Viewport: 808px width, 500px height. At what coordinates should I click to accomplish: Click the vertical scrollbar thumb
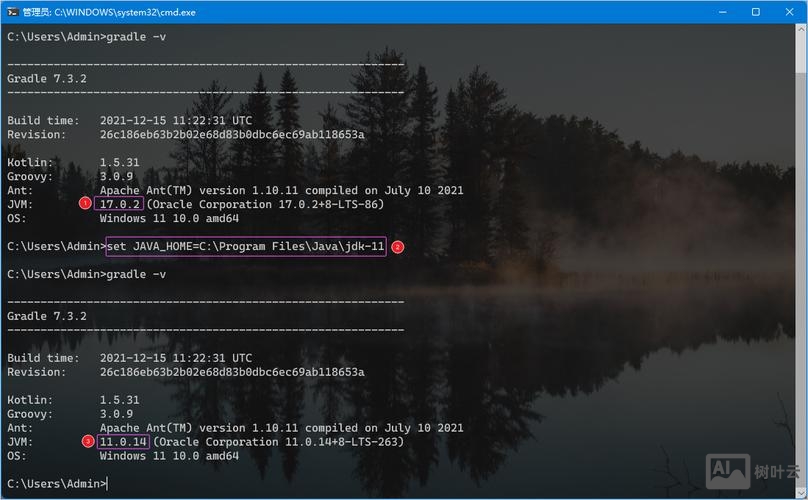pos(801,55)
